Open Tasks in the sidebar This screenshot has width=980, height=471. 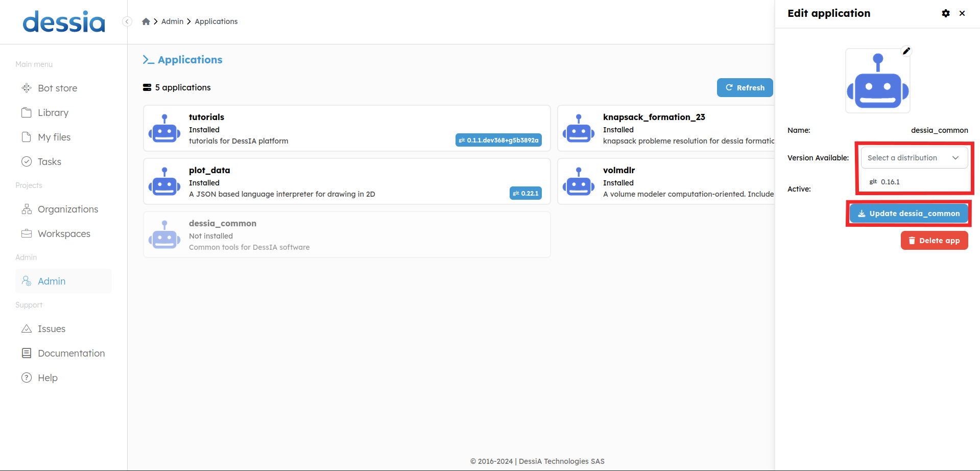coord(63,162)
